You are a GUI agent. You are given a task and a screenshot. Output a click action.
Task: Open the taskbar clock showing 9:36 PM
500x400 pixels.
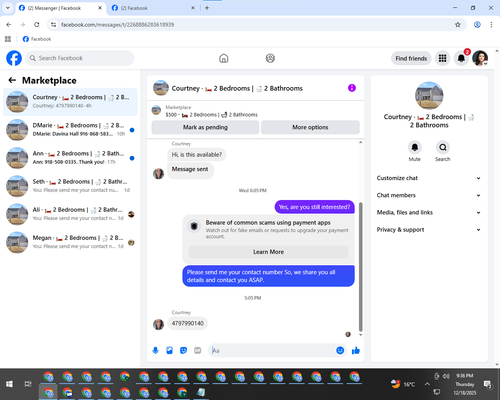(465, 384)
